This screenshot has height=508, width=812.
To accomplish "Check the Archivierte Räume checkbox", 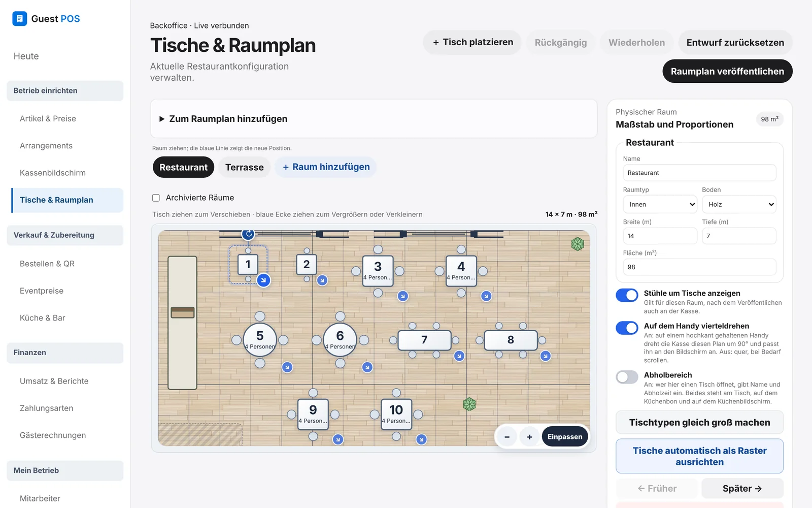I will pyautogui.click(x=156, y=198).
